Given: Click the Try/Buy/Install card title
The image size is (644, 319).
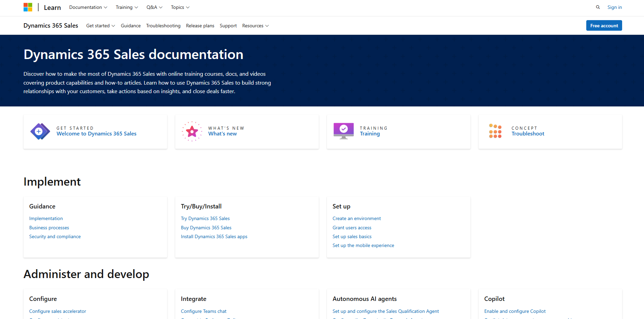Looking at the screenshot, I should pos(201,206).
